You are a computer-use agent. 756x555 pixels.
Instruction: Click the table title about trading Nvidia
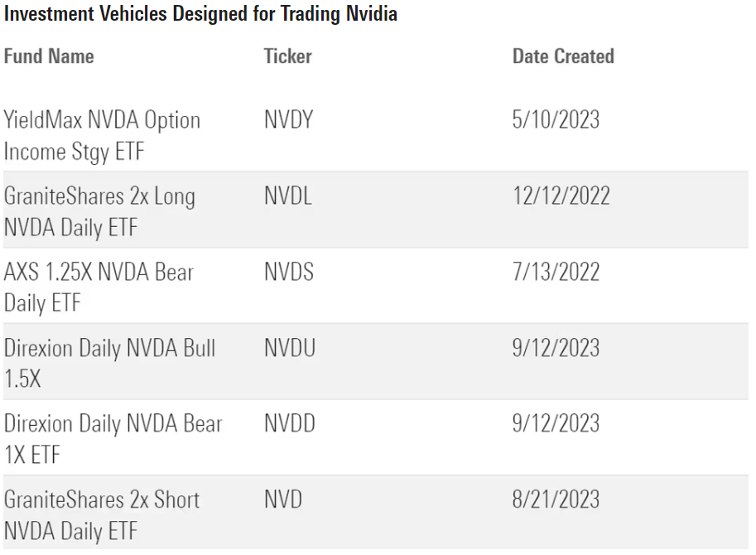(200, 14)
